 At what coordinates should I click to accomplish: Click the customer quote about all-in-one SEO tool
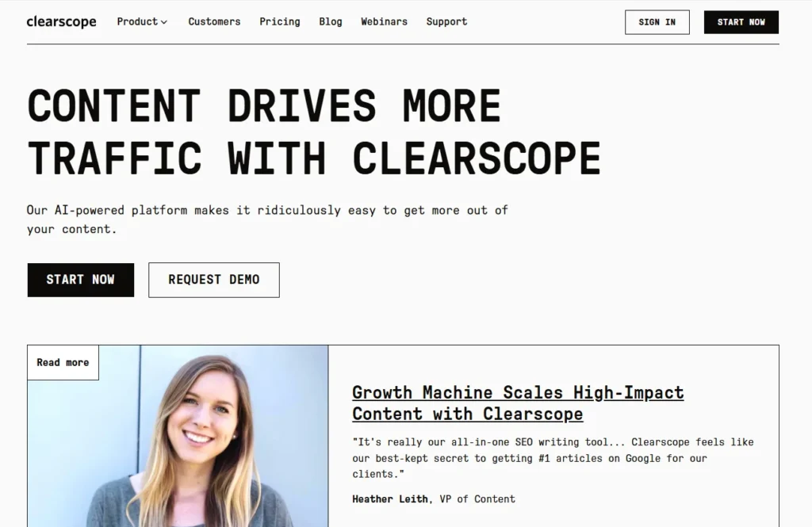click(552, 457)
